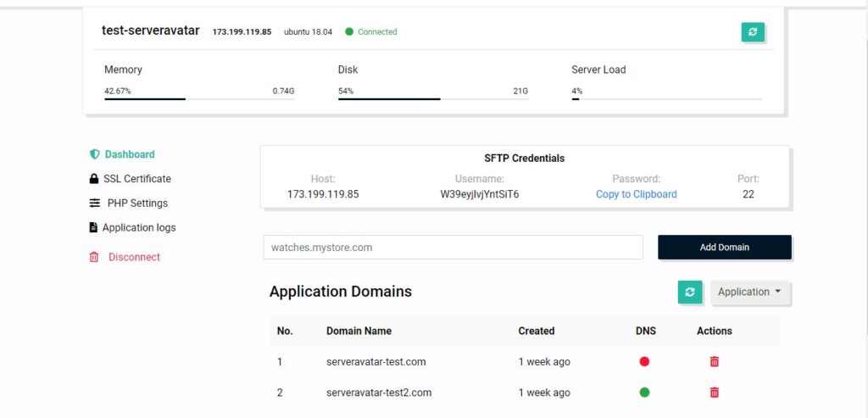Click red DNS indicator for serveravatar-test.com

[x=644, y=361]
